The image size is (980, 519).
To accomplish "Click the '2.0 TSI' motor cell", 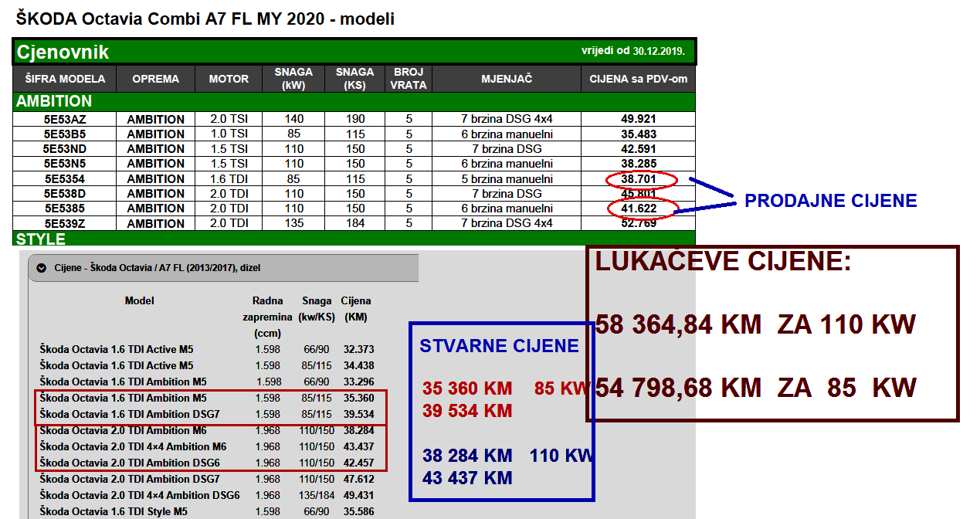I will pyautogui.click(x=229, y=119).
